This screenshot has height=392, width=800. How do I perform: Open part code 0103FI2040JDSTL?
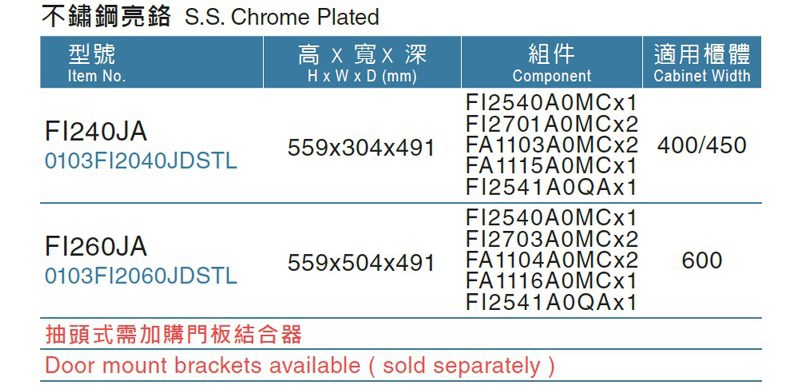coord(141,161)
